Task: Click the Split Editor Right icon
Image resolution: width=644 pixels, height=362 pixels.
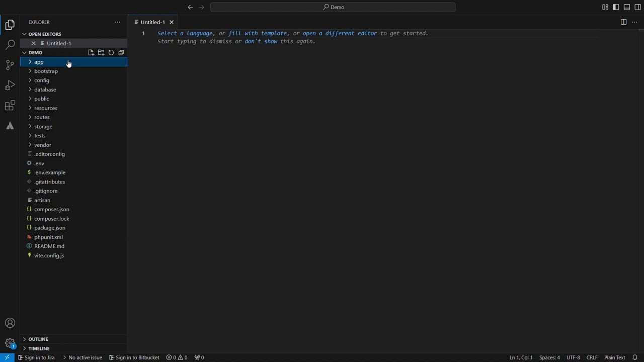Action: click(623, 22)
